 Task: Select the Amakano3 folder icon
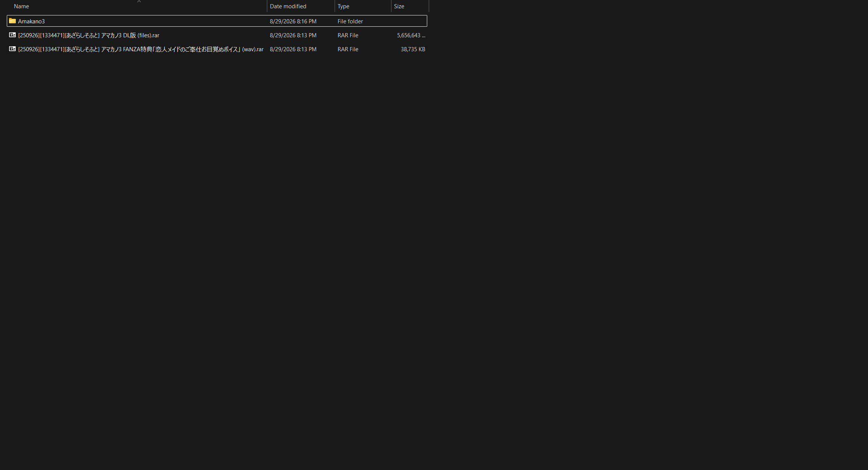coord(12,21)
